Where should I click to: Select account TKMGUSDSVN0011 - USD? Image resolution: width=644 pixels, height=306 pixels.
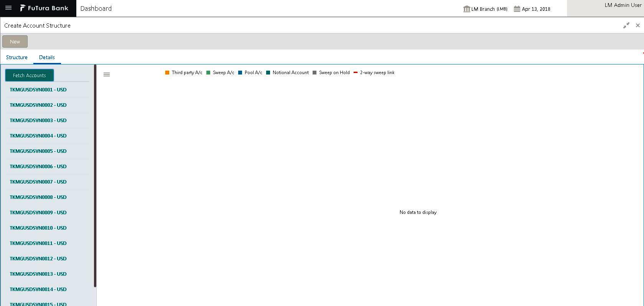tap(38, 243)
